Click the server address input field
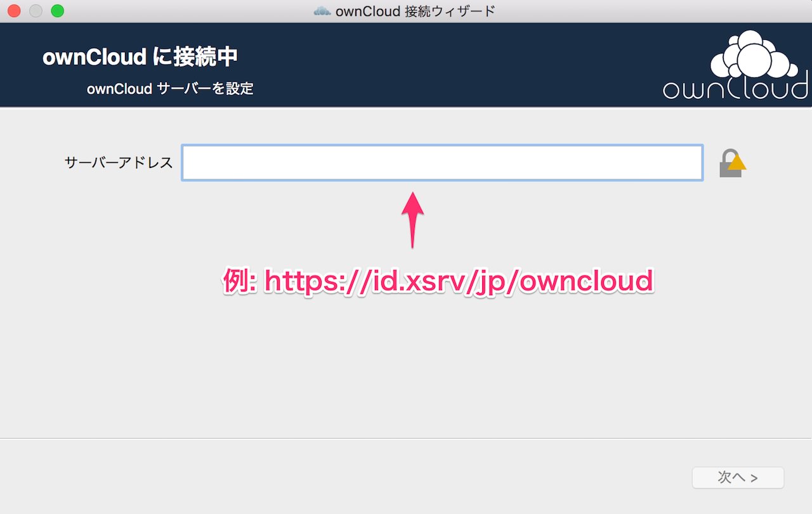812x514 pixels. coord(442,163)
